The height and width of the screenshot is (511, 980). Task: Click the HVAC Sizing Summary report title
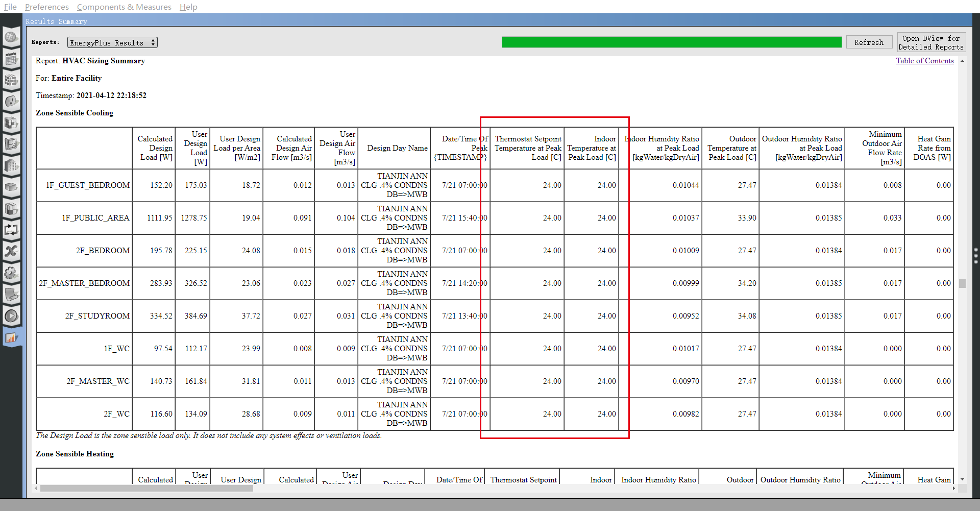click(x=104, y=61)
